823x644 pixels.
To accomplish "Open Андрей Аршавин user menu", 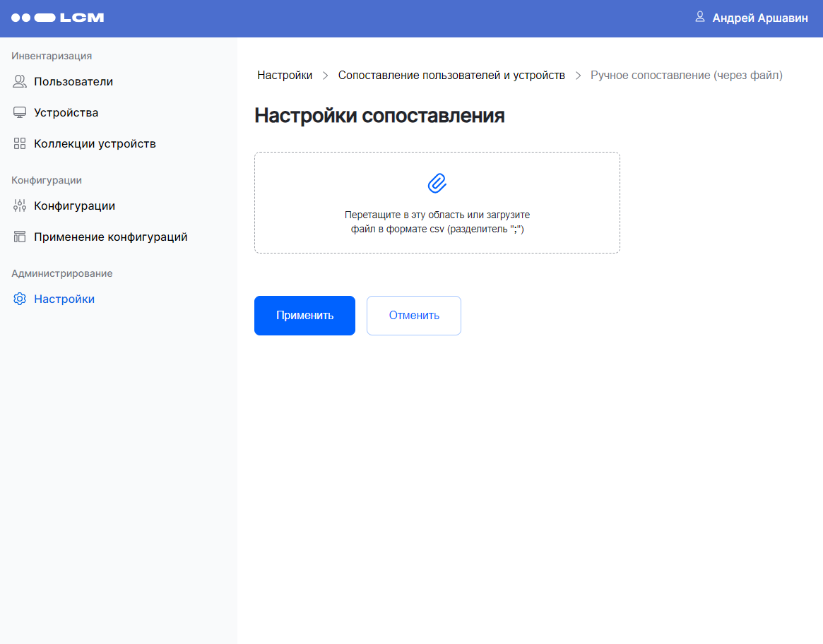I will (759, 18).
